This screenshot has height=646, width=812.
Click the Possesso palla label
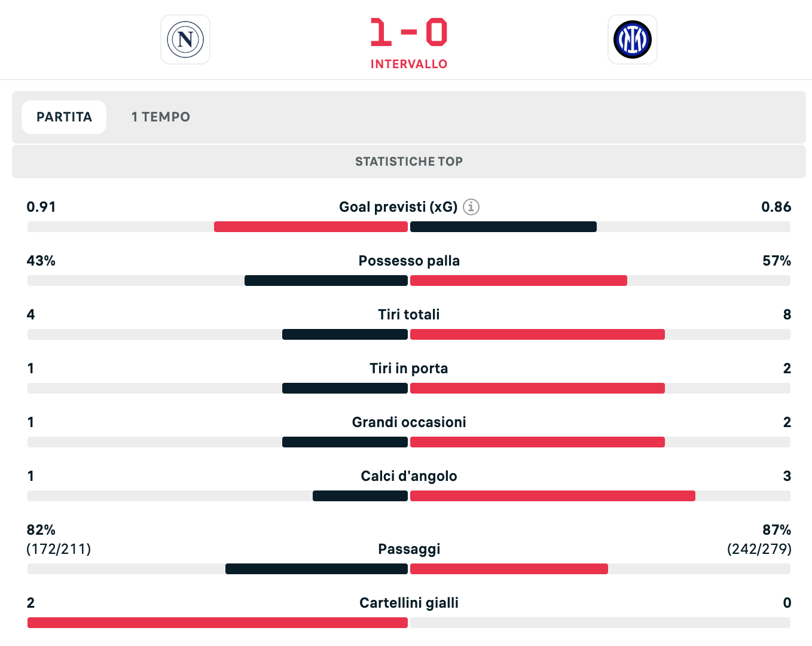tap(409, 261)
